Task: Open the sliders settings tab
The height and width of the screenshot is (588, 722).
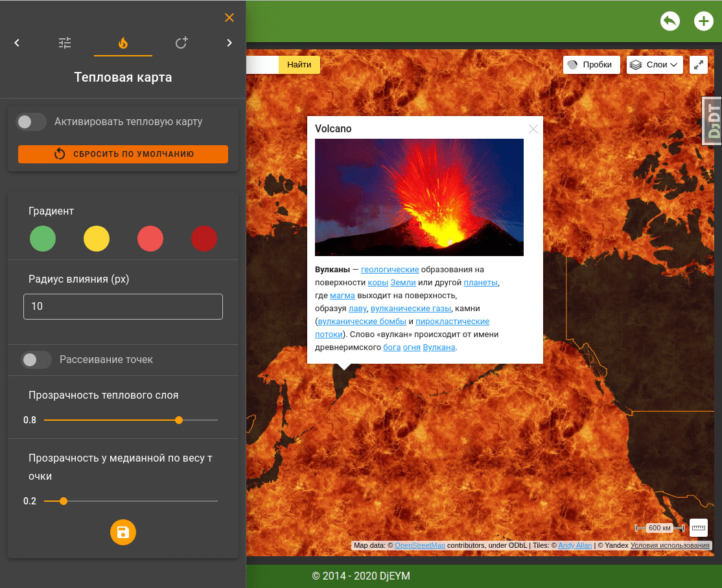Action: (x=64, y=42)
